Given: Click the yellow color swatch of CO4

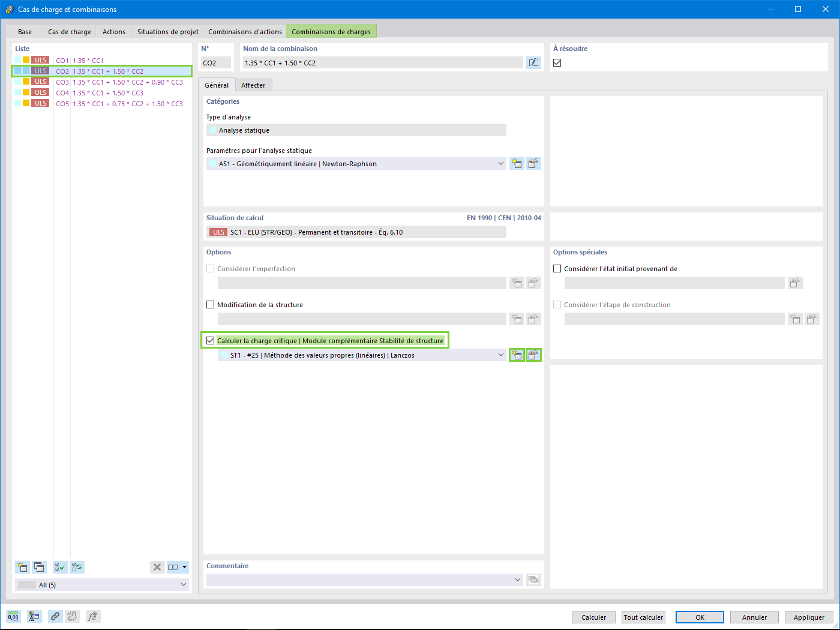Looking at the screenshot, I should pos(26,92).
